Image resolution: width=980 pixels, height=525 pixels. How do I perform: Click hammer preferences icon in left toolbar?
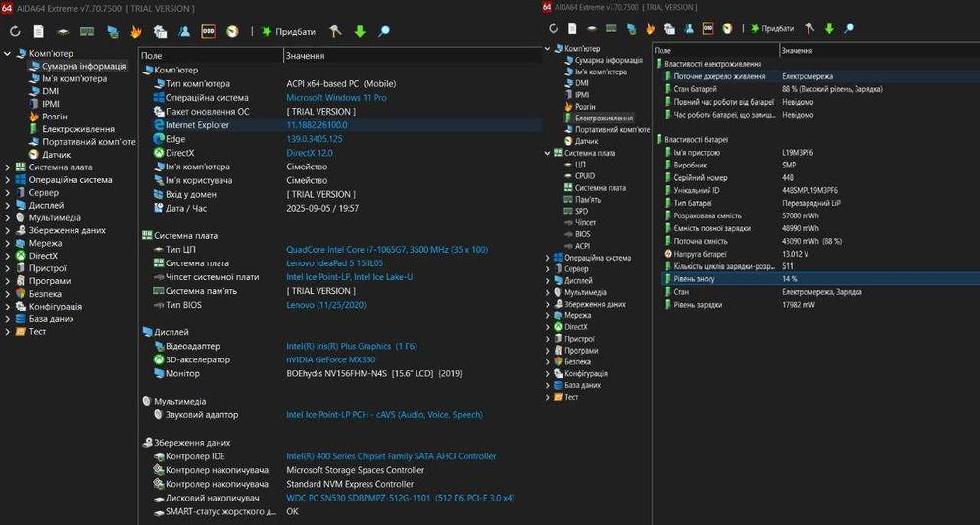click(x=335, y=32)
